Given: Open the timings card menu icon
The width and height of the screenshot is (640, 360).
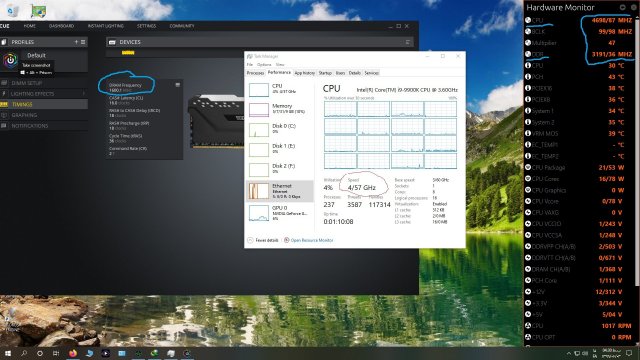Looking at the screenshot, I should (178, 85).
